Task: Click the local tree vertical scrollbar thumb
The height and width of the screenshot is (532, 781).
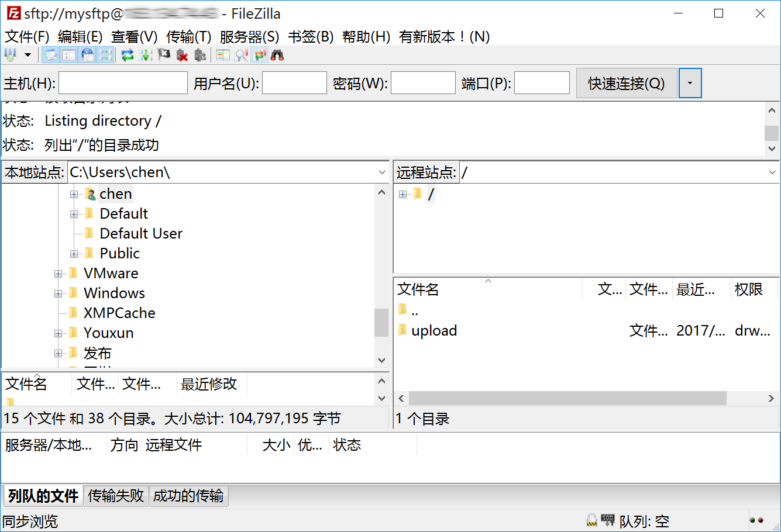Action: pyautogui.click(x=381, y=323)
